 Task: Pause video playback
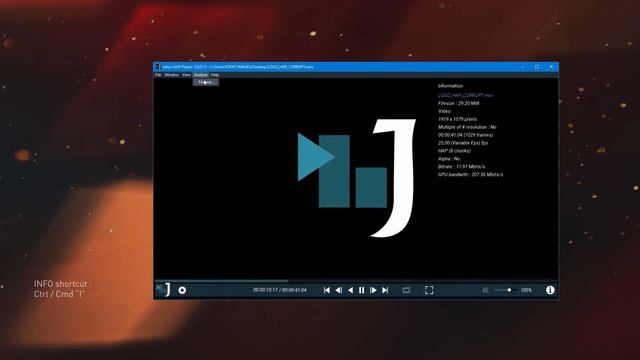tap(361, 290)
